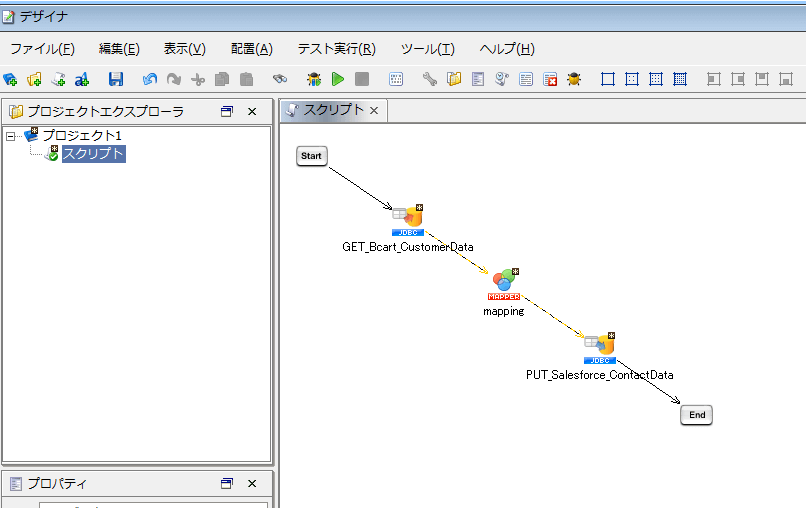Select the medium dot grid icon
806x508 pixels.
coord(656,79)
